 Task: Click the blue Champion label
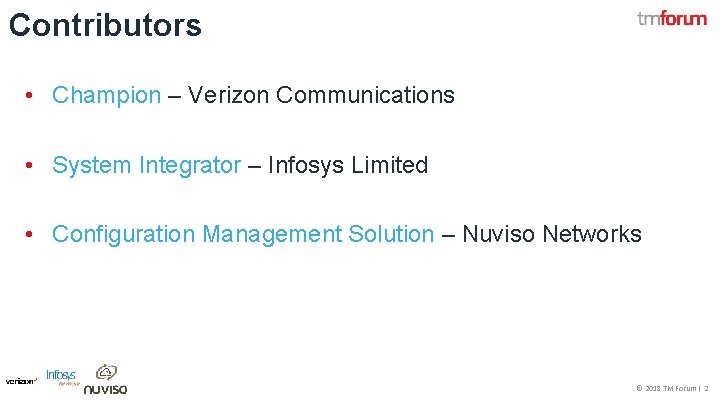pyautogui.click(x=106, y=96)
